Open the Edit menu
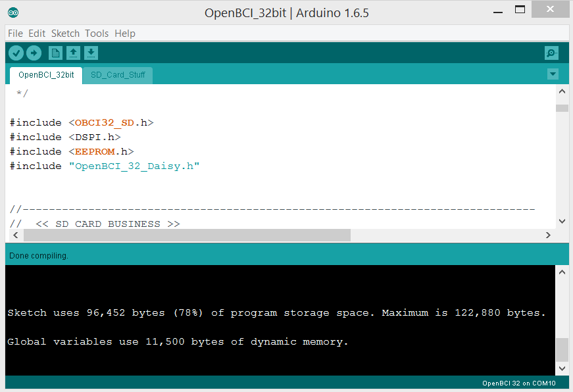573x392 pixels. tap(37, 34)
